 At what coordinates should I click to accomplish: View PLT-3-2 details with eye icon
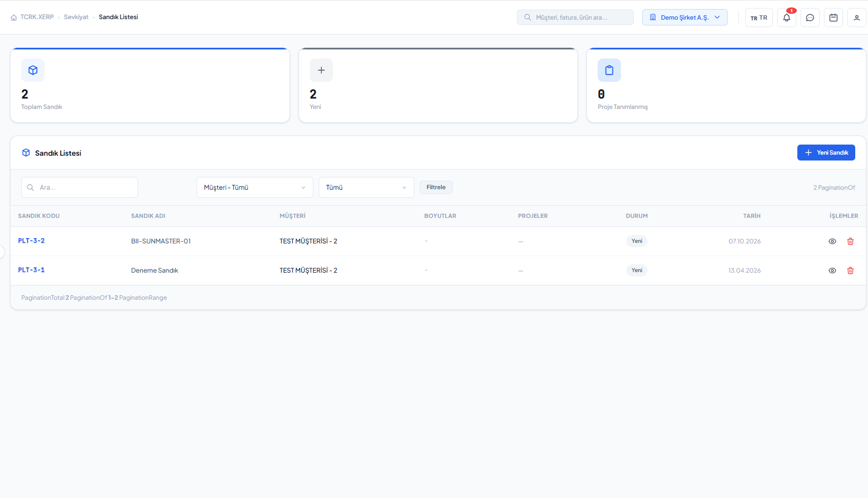(x=832, y=241)
